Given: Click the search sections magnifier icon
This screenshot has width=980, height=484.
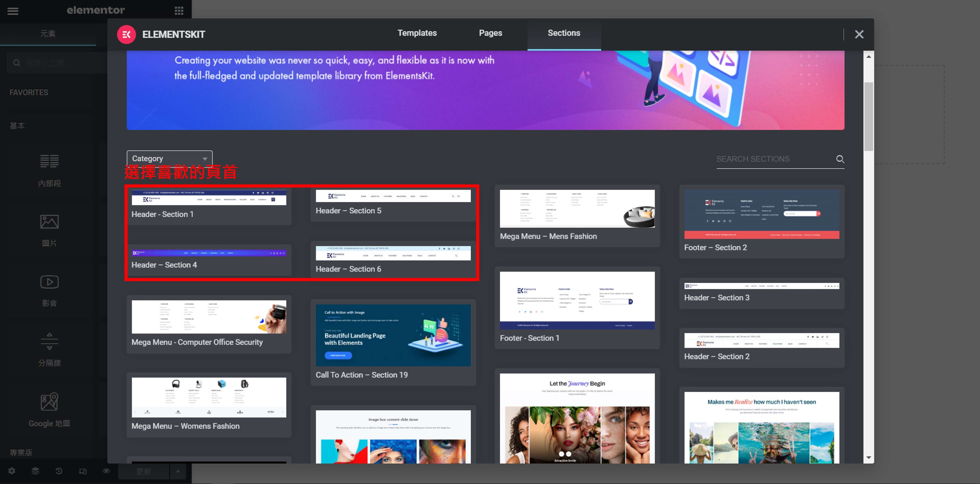Looking at the screenshot, I should 840,159.
